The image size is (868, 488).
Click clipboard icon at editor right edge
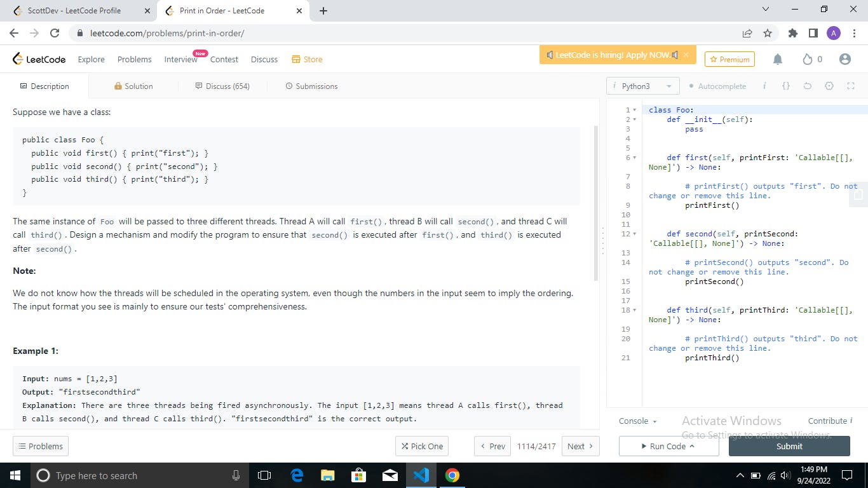pos(858,196)
